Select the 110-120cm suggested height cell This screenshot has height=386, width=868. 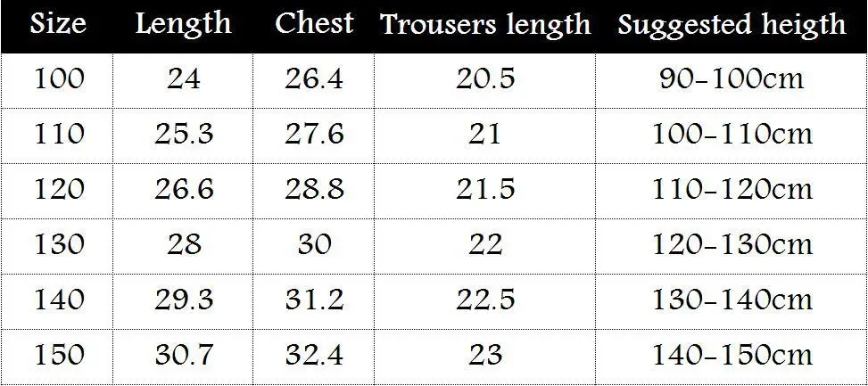point(732,190)
